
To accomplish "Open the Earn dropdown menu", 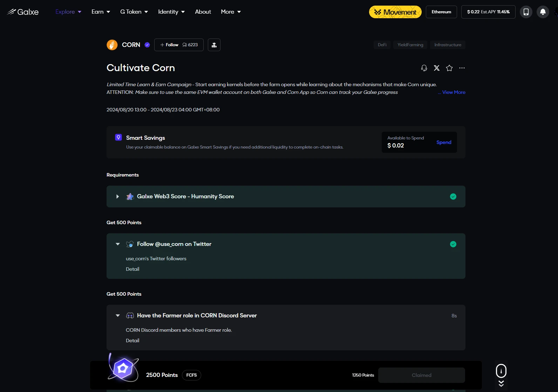I will pos(101,12).
